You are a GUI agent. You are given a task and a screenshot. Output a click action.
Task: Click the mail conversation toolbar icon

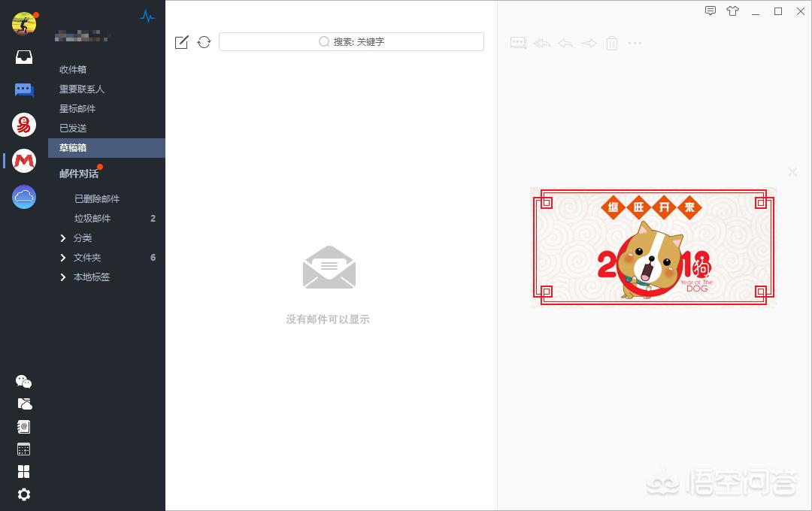(518, 43)
